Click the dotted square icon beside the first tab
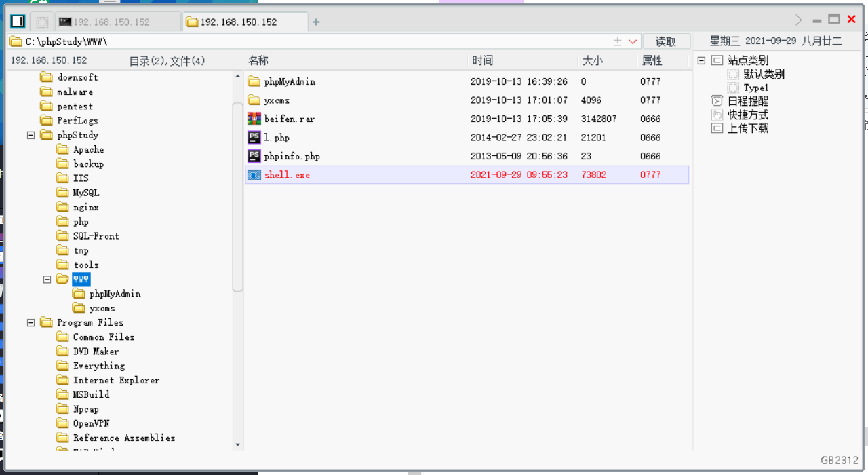 [42, 22]
